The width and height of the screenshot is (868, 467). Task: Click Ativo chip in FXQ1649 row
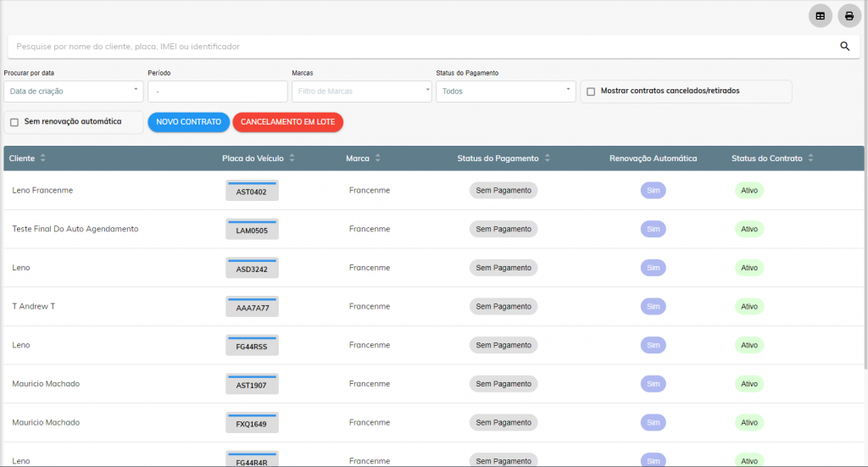click(x=749, y=423)
